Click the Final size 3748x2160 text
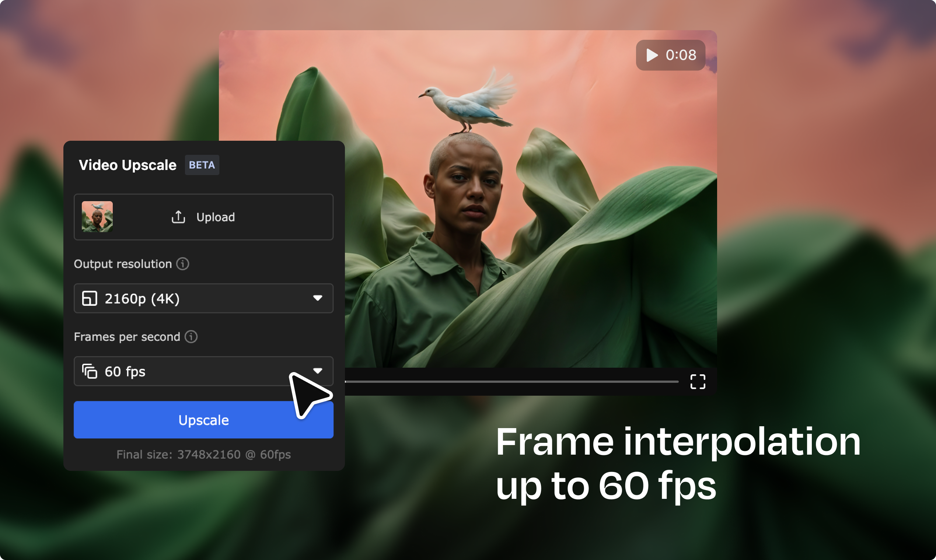Viewport: 936px width, 560px height. click(203, 454)
